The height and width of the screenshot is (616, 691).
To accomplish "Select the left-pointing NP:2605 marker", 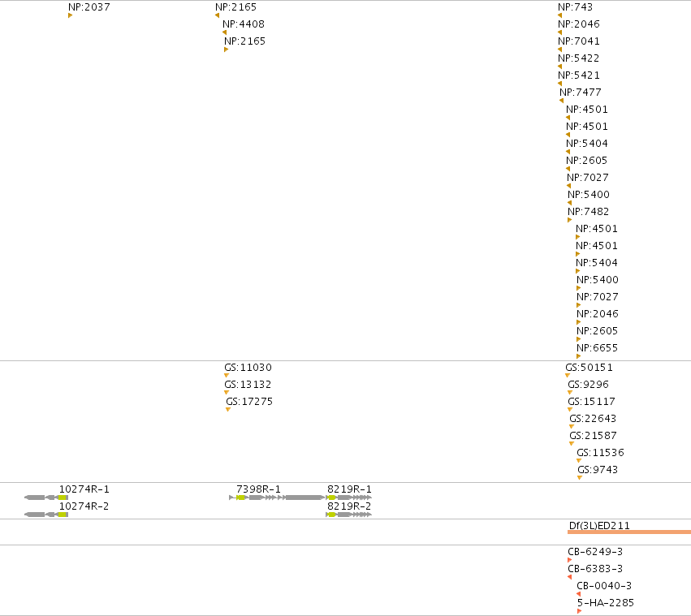I will click(568, 169).
